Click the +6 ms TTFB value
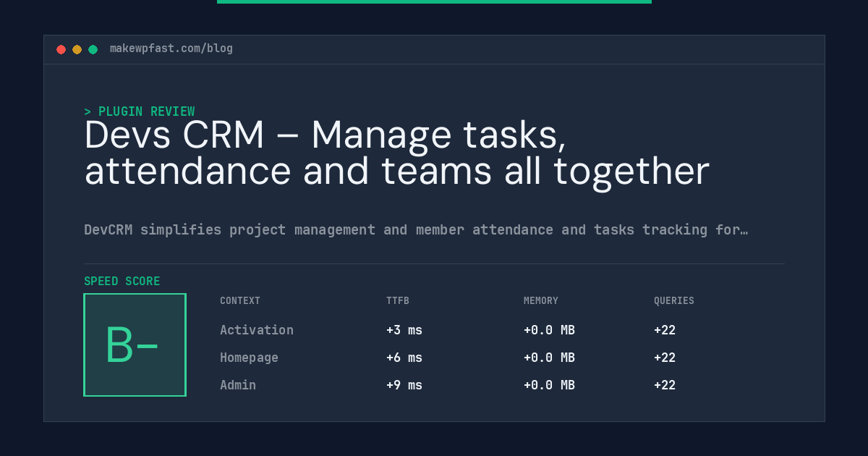This screenshot has width=868, height=456. tap(404, 358)
